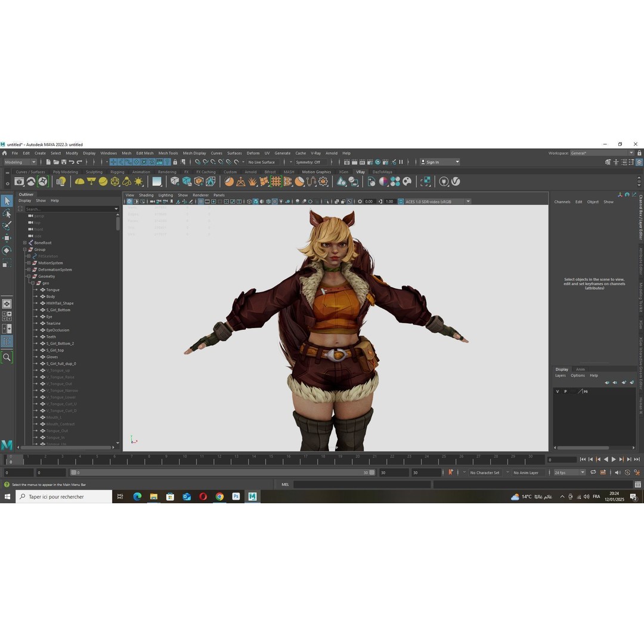Open the script editor icon at bottom right
The width and height of the screenshot is (644, 644).
(638, 485)
